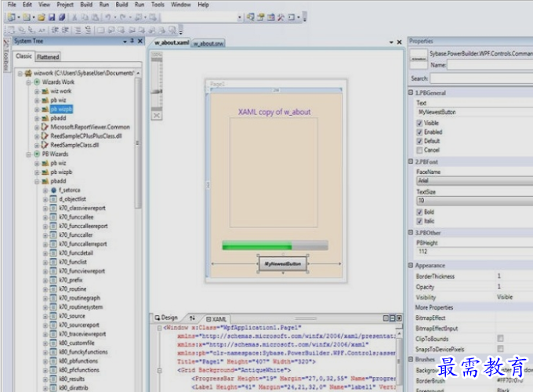Open the Project menu
The height and width of the screenshot is (392, 533).
[65, 5]
